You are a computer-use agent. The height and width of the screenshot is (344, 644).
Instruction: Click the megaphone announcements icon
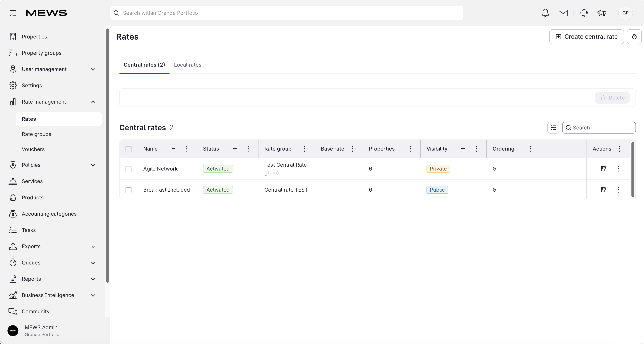click(x=602, y=13)
